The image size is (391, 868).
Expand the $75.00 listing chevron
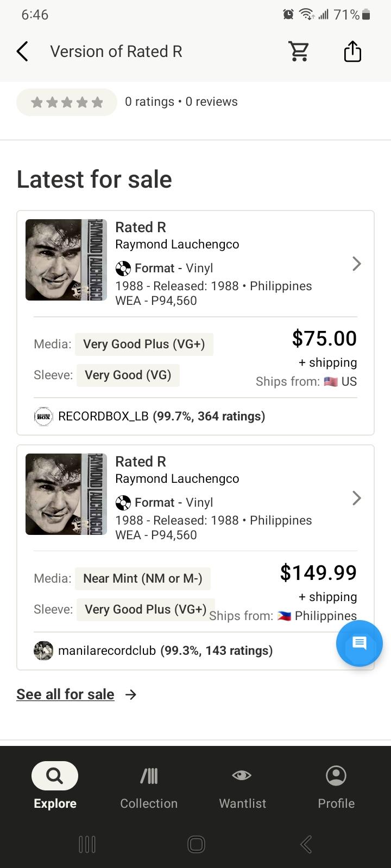click(356, 264)
